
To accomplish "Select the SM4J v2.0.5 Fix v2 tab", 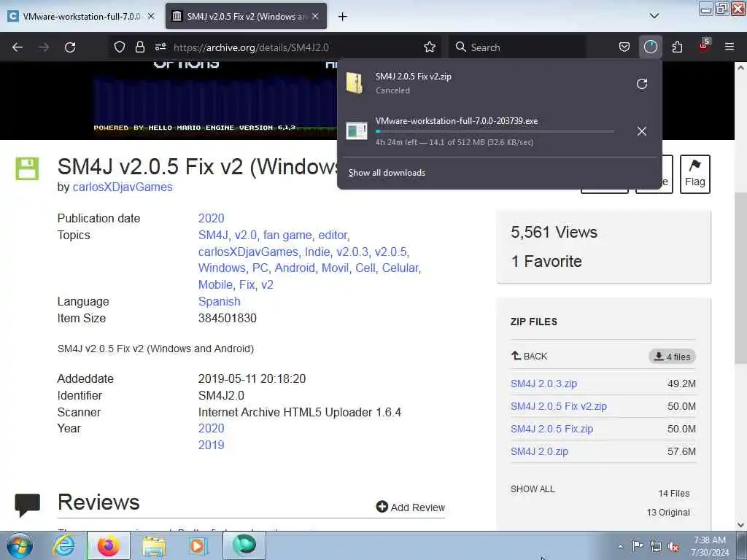I will (x=246, y=16).
